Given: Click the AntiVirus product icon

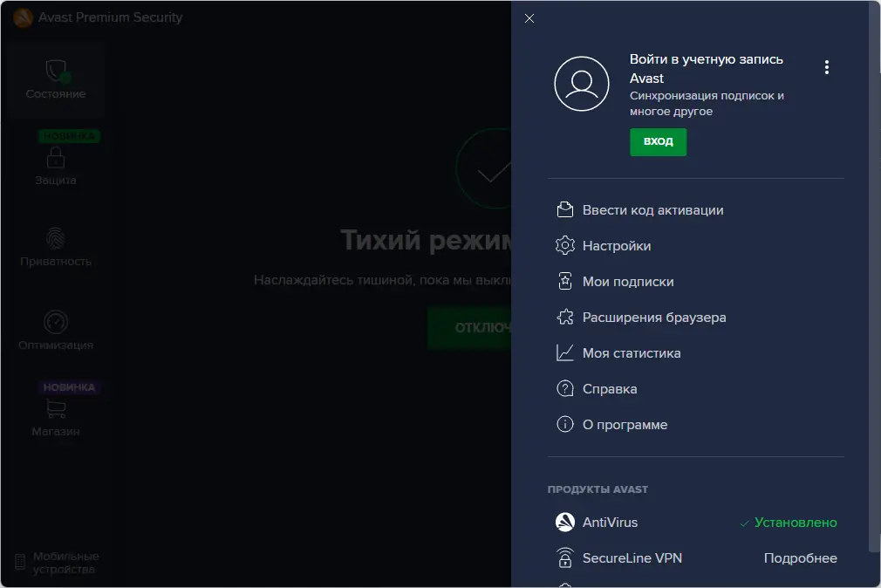Looking at the screenshot, I should (563, 523).
